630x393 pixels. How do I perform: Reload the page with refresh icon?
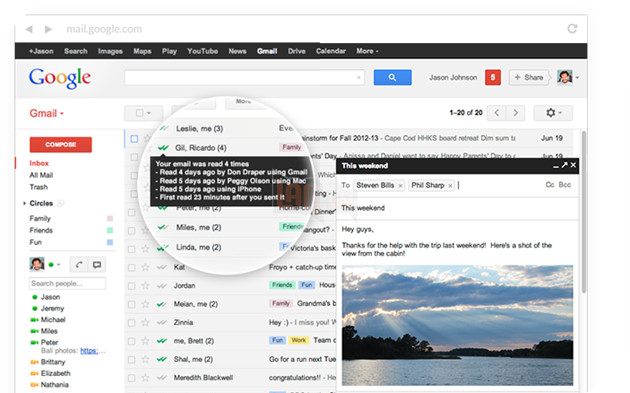click(x=572, y=29)
